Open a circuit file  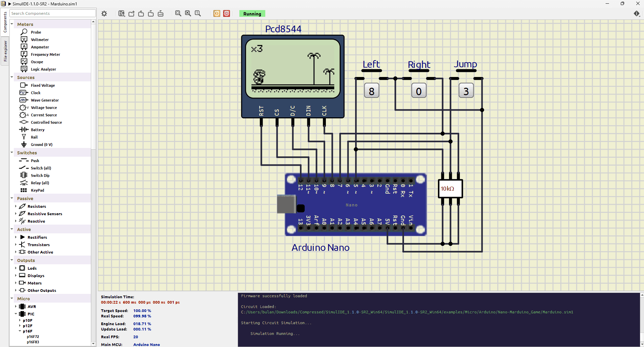click(141, 14)
